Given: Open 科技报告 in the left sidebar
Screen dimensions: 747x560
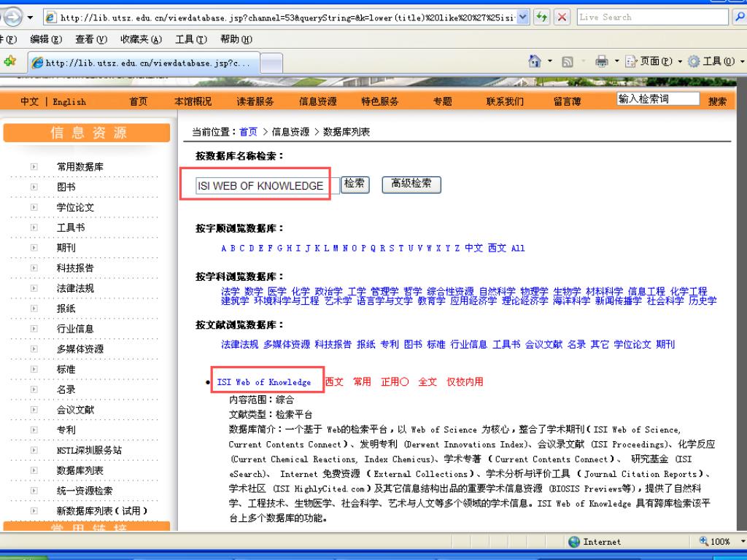Looking at the screenshot, I should click(x=75, y=268).
